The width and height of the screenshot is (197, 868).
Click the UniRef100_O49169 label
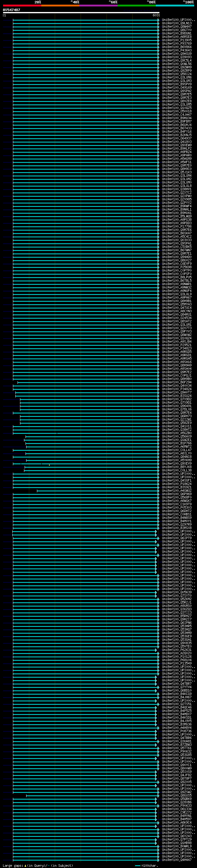[177, 88]
